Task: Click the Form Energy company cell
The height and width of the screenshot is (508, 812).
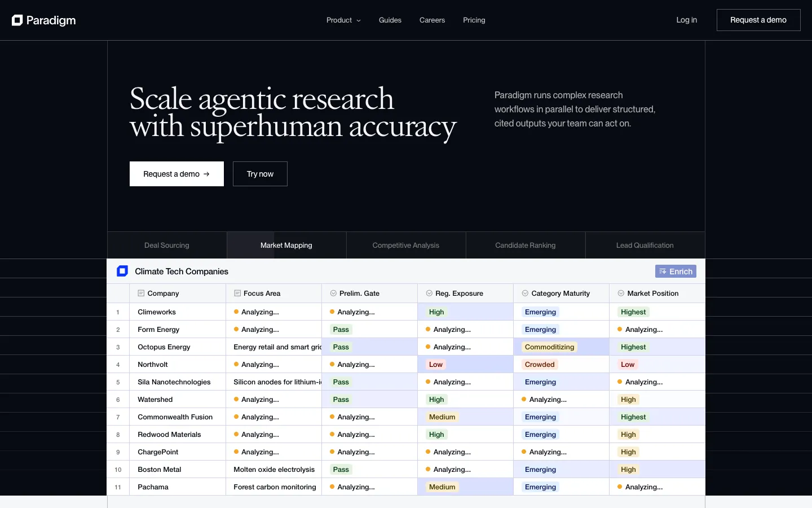Action: pos(178,330)
